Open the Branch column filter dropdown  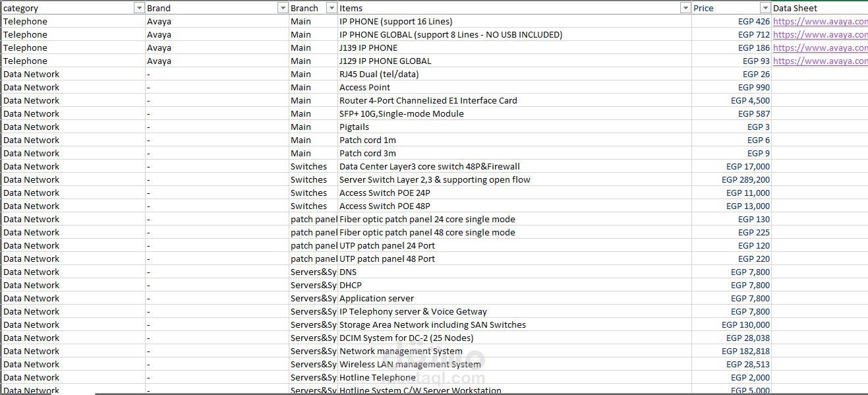332,8
